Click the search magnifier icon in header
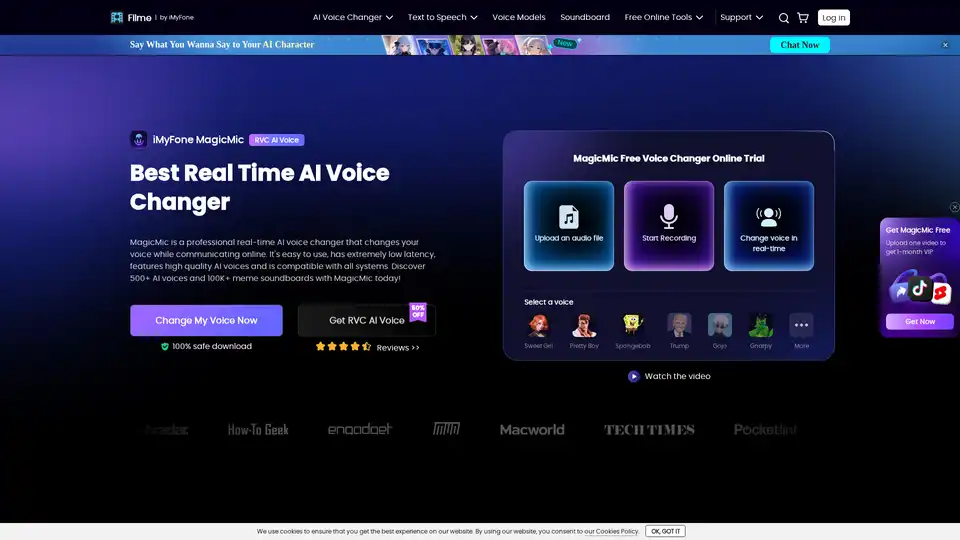 (784, 18)
